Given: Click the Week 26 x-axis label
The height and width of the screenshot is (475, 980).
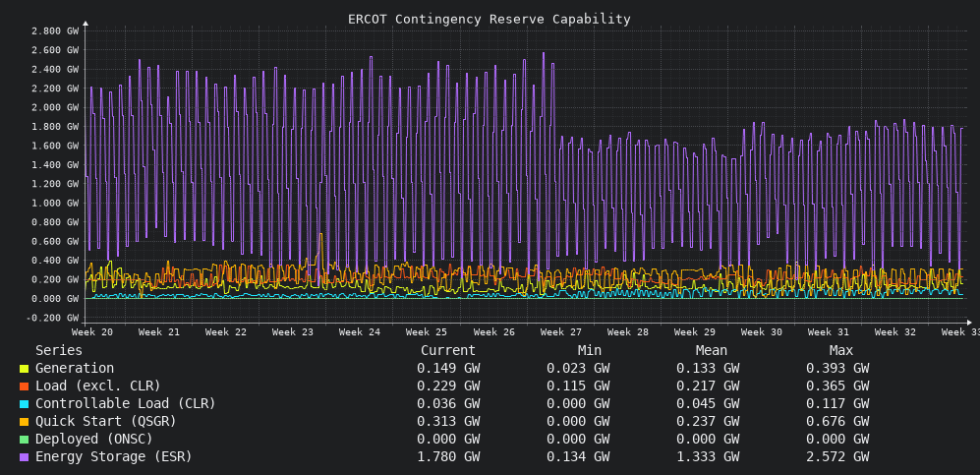Looking at the screenshot, I should [493, 331].
